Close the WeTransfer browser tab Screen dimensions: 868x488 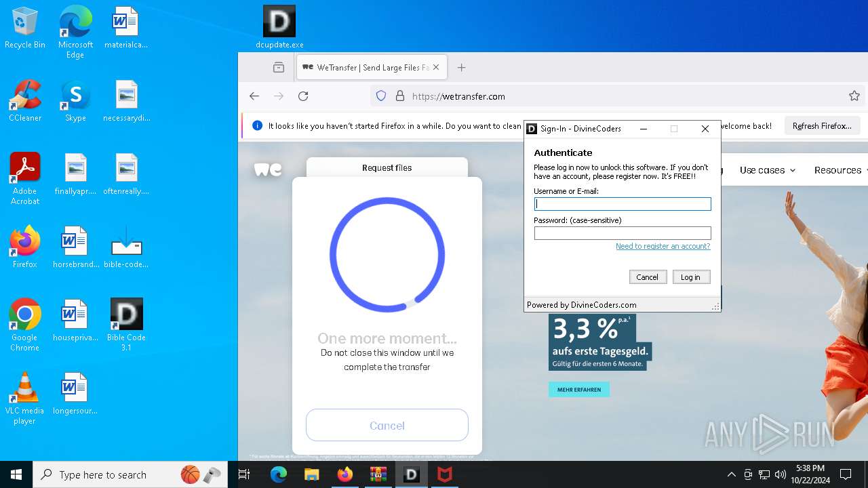pos(436,67)
